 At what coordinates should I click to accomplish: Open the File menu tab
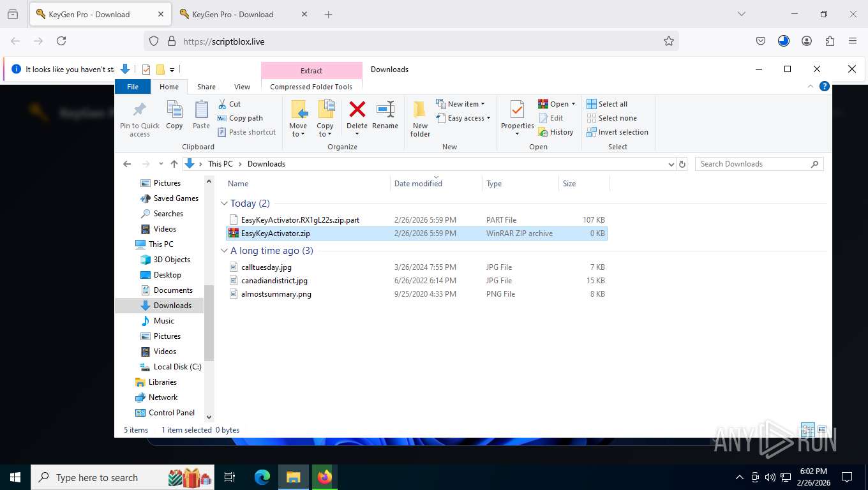click(133, 87)
